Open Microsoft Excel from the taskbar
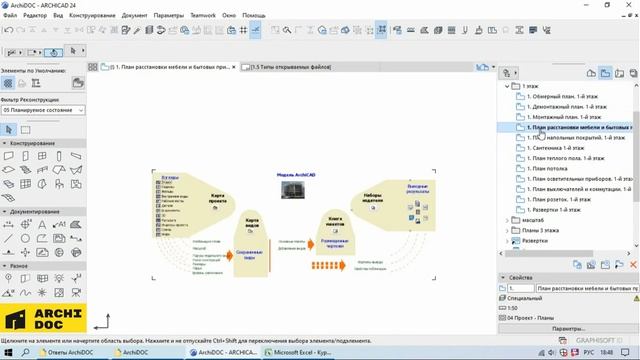640x360 pixels. point(298,352)
